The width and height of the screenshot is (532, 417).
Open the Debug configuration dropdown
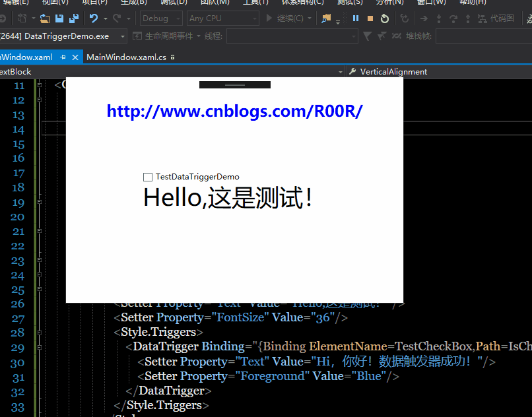[160, 18]
